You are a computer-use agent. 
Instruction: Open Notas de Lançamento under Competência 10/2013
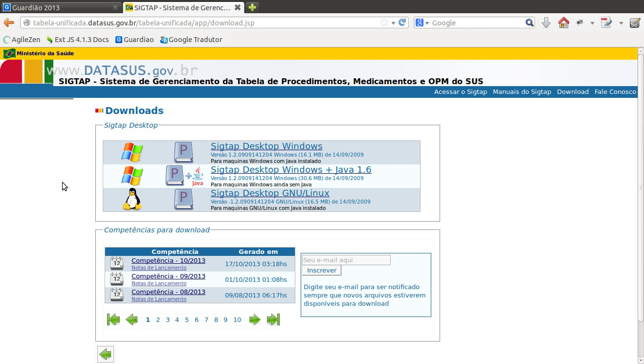tap(159, 268)
